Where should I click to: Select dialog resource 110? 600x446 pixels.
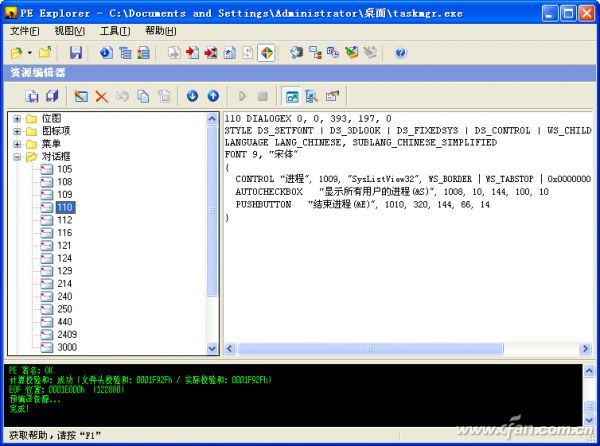(65, 207)
